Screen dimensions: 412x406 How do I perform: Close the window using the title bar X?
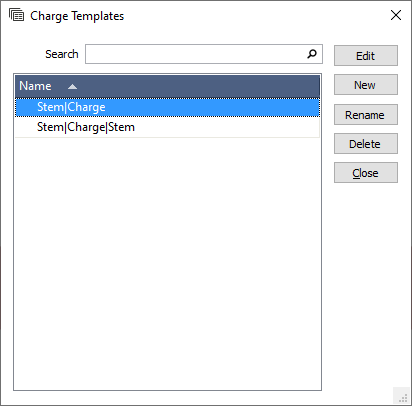click(x=396, y=15)
